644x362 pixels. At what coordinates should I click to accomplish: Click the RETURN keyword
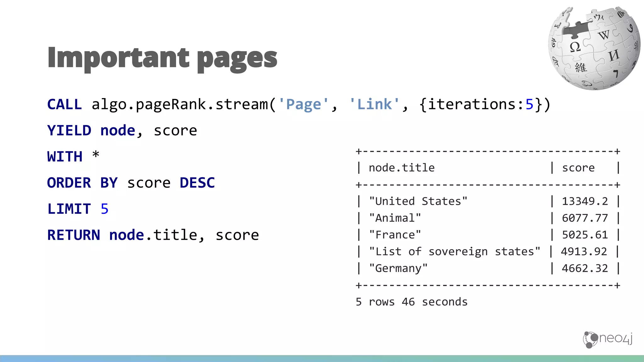click(x=74, y=235)
